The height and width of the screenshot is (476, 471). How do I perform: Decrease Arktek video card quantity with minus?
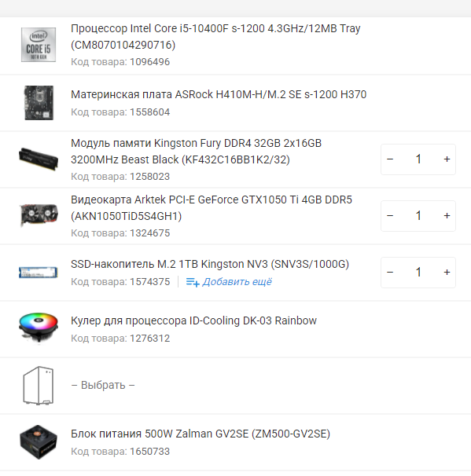[390, 215]
